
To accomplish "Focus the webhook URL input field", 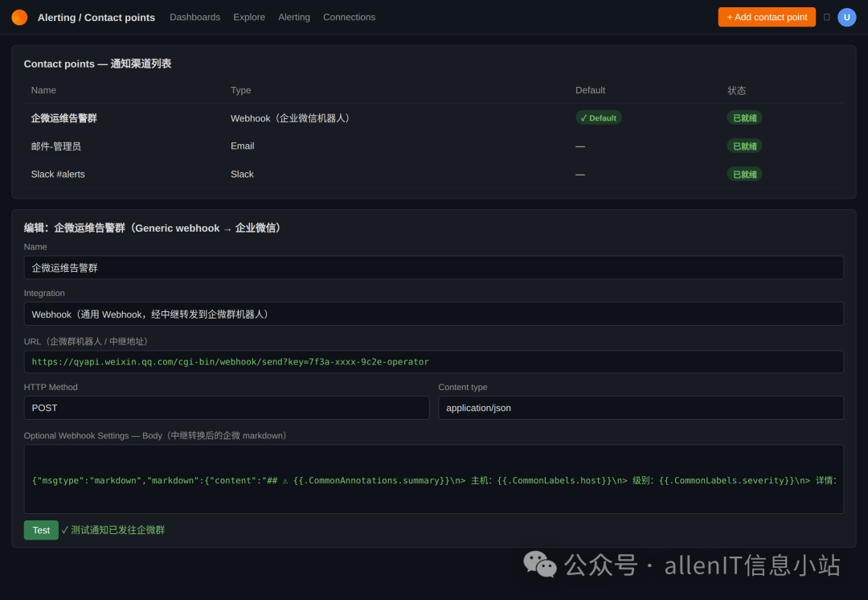I will tap(433, 362).
